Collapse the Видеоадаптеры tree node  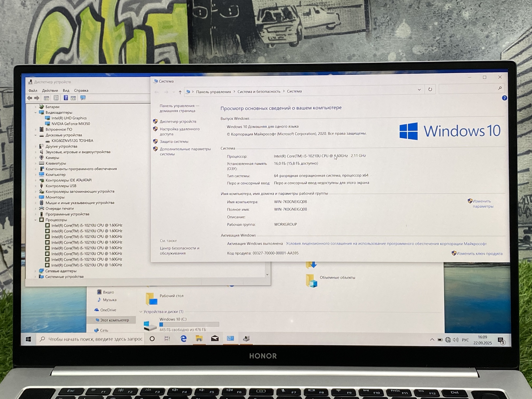click(36, 112)
